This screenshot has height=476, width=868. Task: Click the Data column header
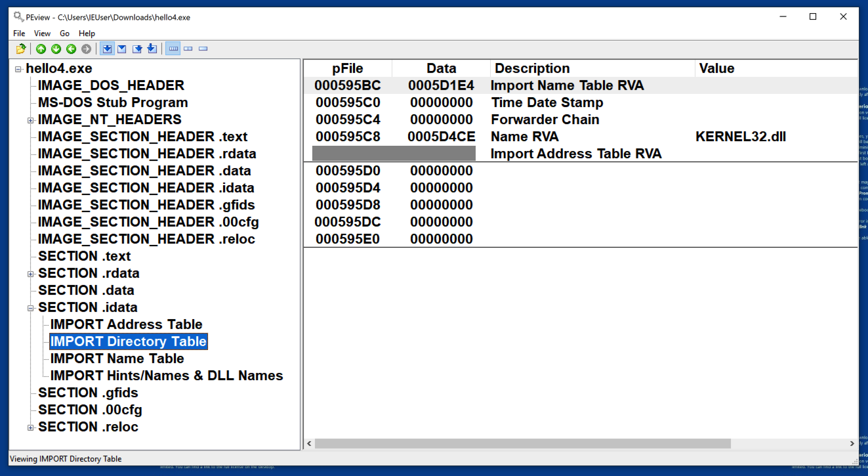pos(442,68)
